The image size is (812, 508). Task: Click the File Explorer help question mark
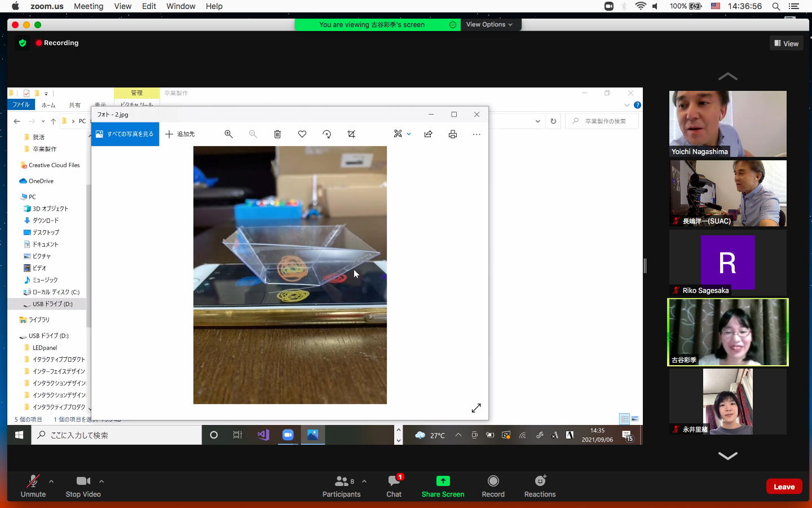[x=637, y=105]
